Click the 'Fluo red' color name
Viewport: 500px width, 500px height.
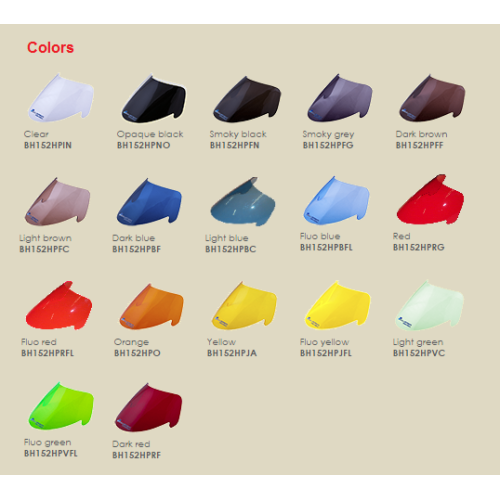(x=39, y=342)
